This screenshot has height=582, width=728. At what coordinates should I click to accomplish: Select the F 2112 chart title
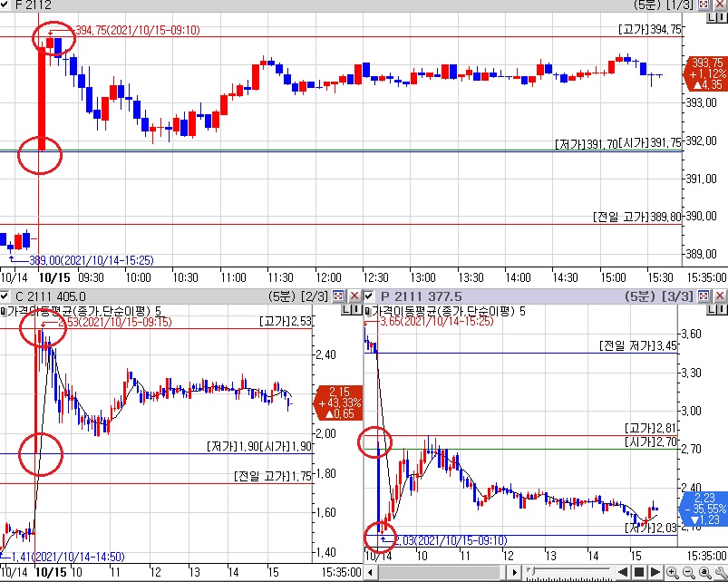tap(34, 5)
